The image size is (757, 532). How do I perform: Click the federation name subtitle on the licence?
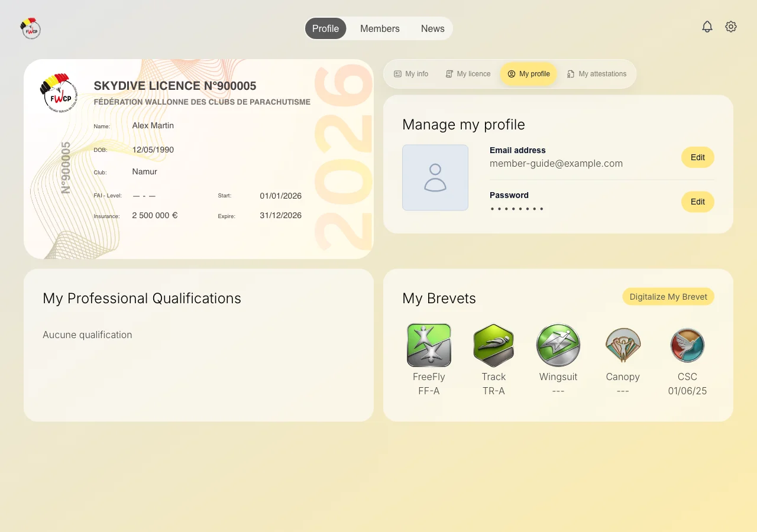point(202,102)
